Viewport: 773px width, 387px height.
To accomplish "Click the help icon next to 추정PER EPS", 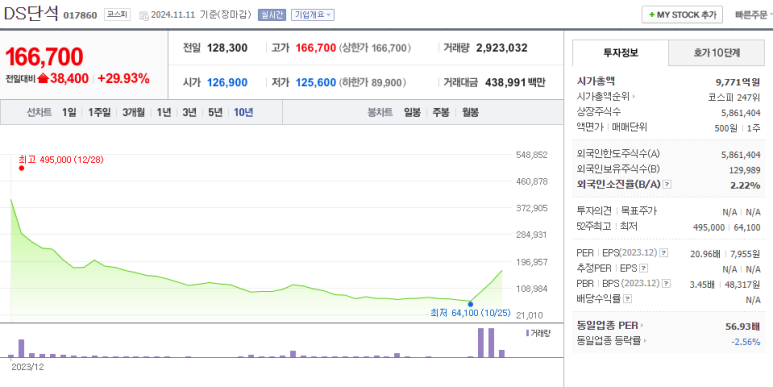I will [644, 269].
